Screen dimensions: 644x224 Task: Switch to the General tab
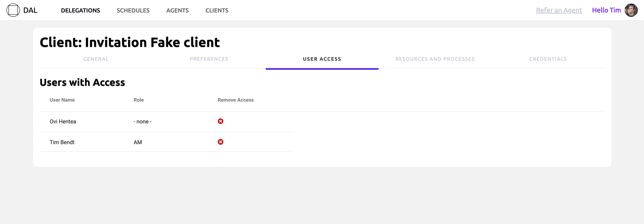coord(96,59)
